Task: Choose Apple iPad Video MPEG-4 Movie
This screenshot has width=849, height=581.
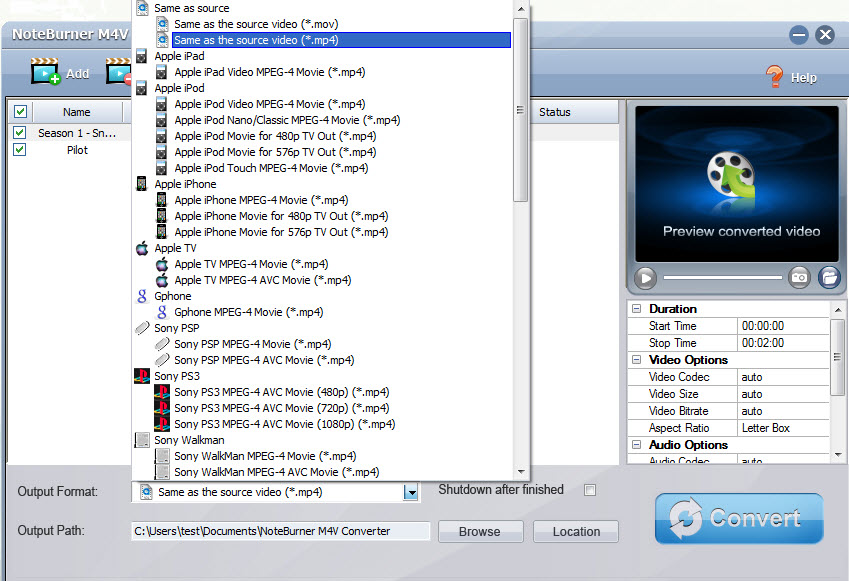Action: (x=270, y=72)
